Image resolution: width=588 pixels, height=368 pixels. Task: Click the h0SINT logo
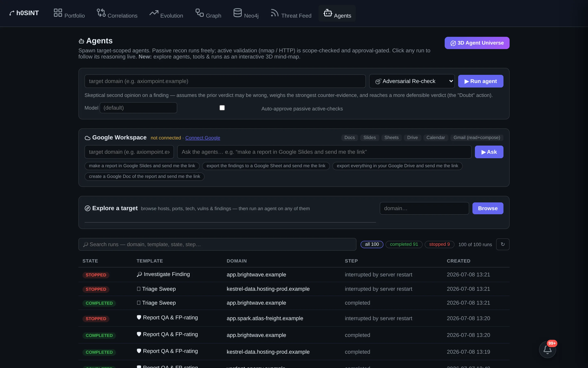coord(24,13)
